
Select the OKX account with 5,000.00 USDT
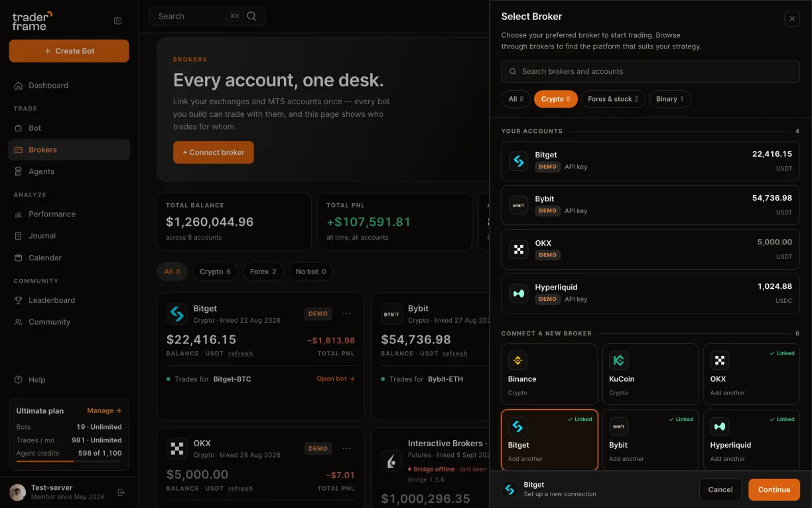(x=650, y=249)
